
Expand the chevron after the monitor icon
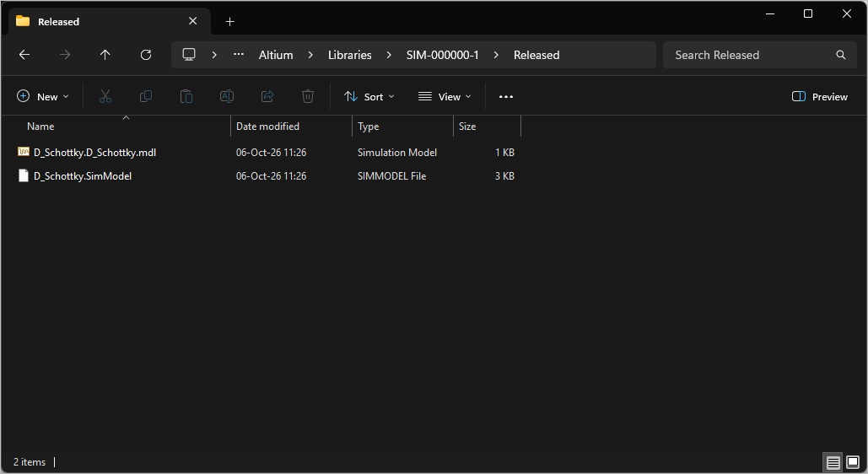tap(214, 55)
